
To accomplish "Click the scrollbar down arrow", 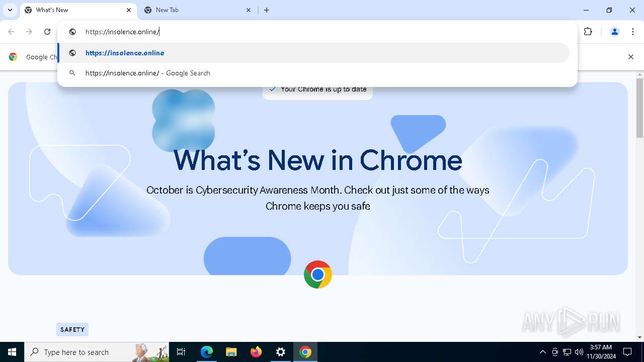I will point(639,337).
